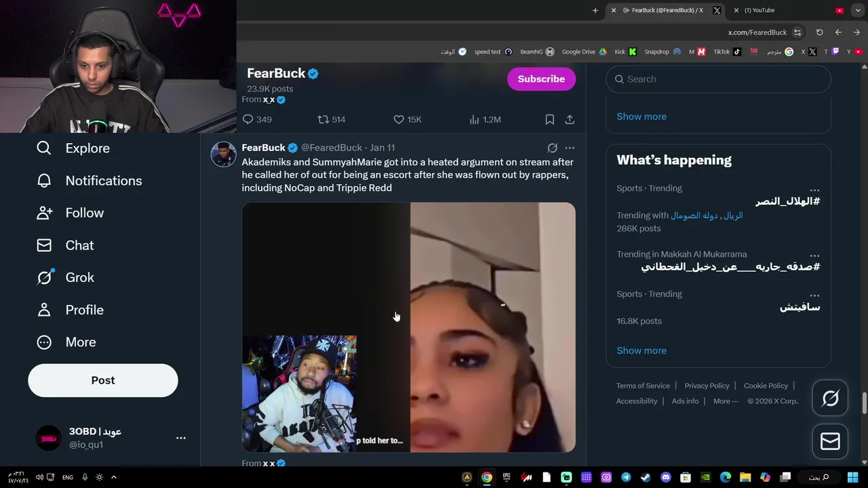Open Accessibility footer link
Image resolution: width=868 pixels, height=488 pixels.
[637, 401]
